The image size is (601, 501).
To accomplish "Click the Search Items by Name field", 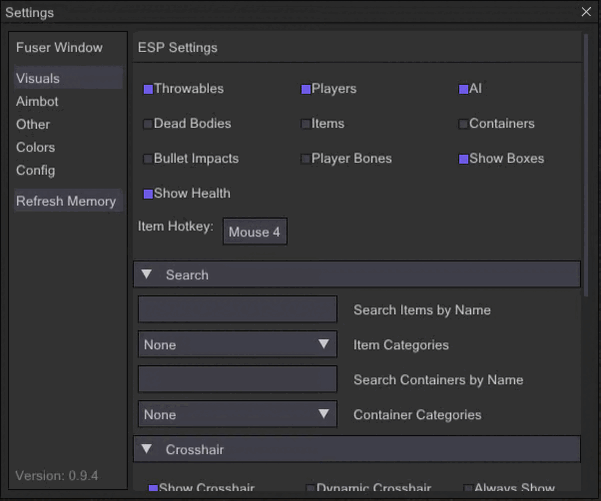I will [x=237, y=310].
